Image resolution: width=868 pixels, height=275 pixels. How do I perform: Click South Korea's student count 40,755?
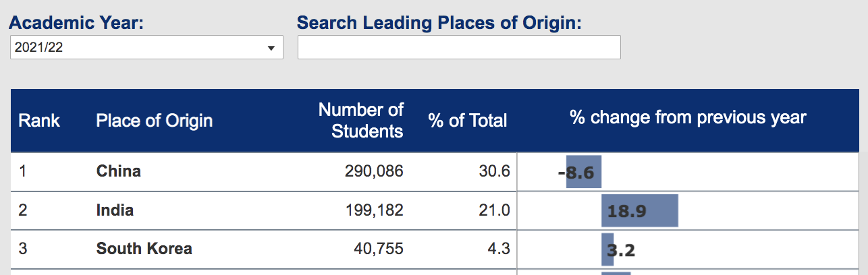(x=378, y=249)
